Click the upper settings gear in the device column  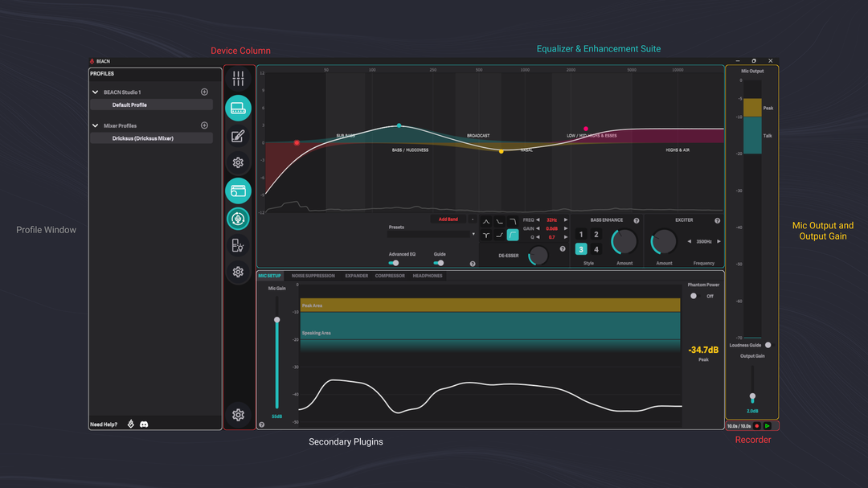238,162
